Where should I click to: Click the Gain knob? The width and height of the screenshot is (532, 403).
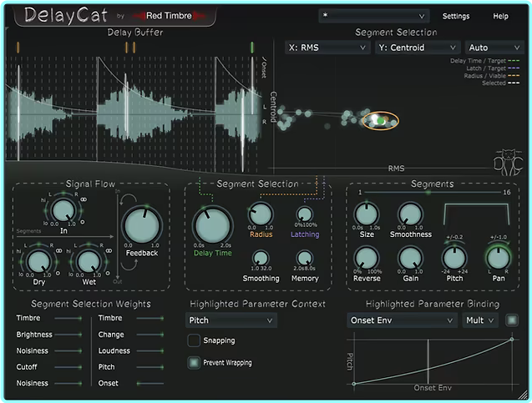[x=410, y=259]
